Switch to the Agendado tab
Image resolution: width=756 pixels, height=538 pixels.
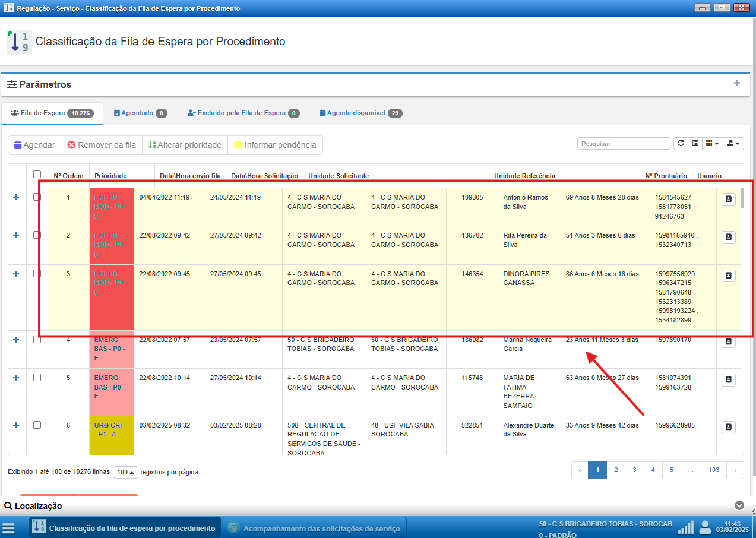click(140, 113)
